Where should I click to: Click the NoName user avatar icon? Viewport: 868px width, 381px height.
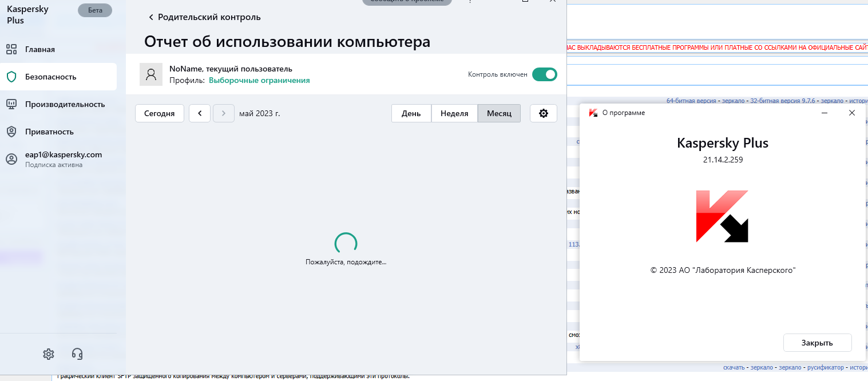(x=152, y=74)
